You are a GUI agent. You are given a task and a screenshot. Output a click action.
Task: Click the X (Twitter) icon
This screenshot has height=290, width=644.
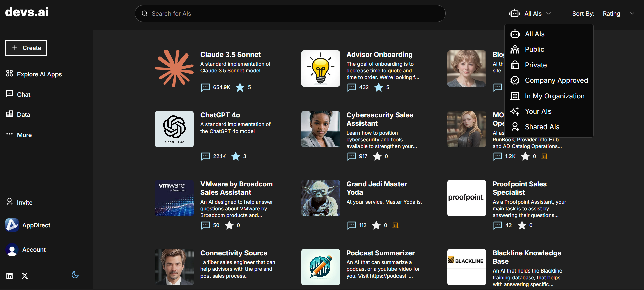click(25, 276)
